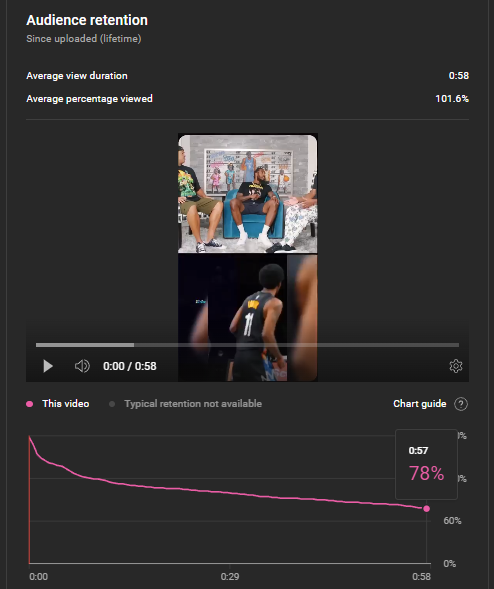This screenshot has height=589, width=494.
Task: Click the 0:58 label on the chart axis
Action: coord(421,577)
